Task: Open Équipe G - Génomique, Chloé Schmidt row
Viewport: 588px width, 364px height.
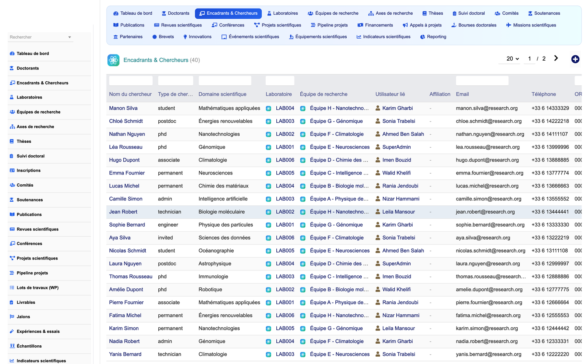Action: pos(336,121)
